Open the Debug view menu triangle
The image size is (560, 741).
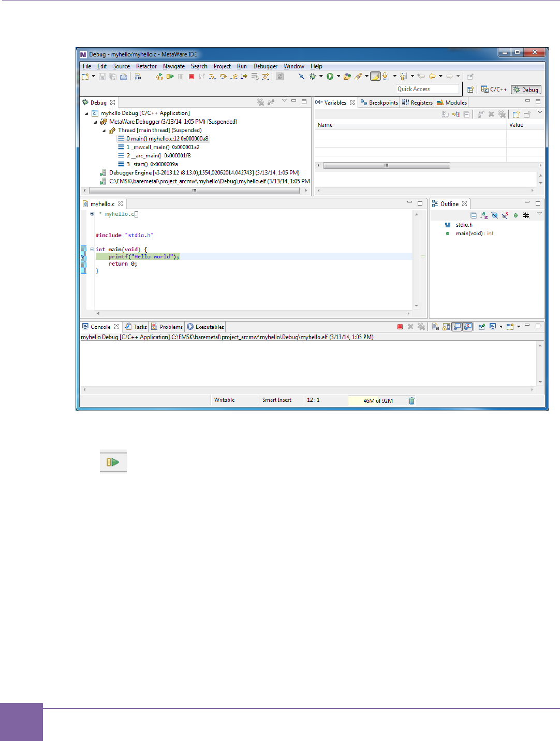click(284, 101)
